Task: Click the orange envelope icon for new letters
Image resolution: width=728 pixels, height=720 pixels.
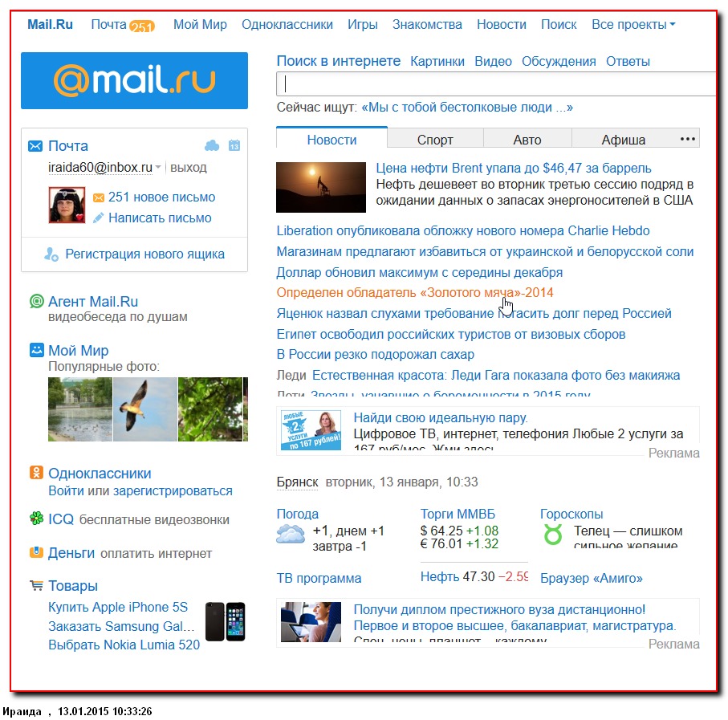Action: pos(99,197)
